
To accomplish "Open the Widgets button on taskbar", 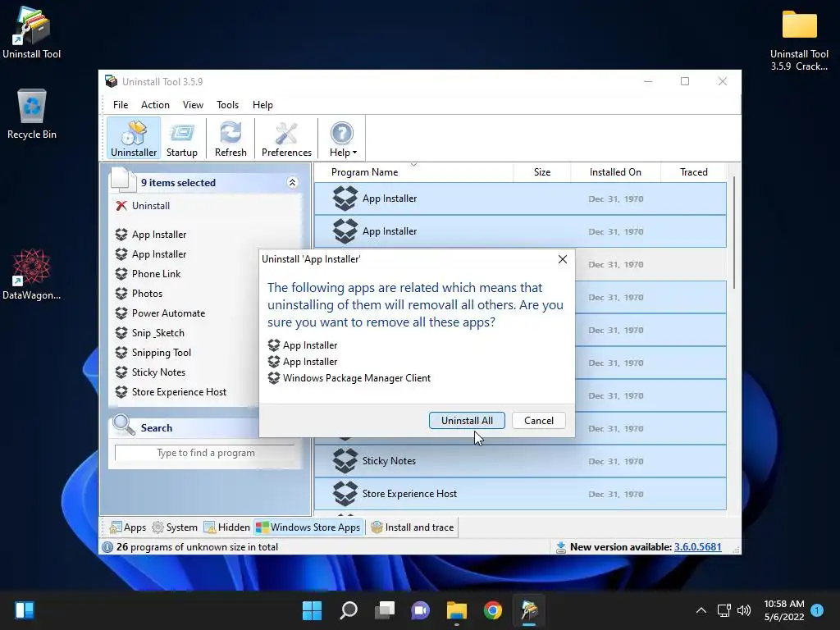I will [x=25, y=610].
